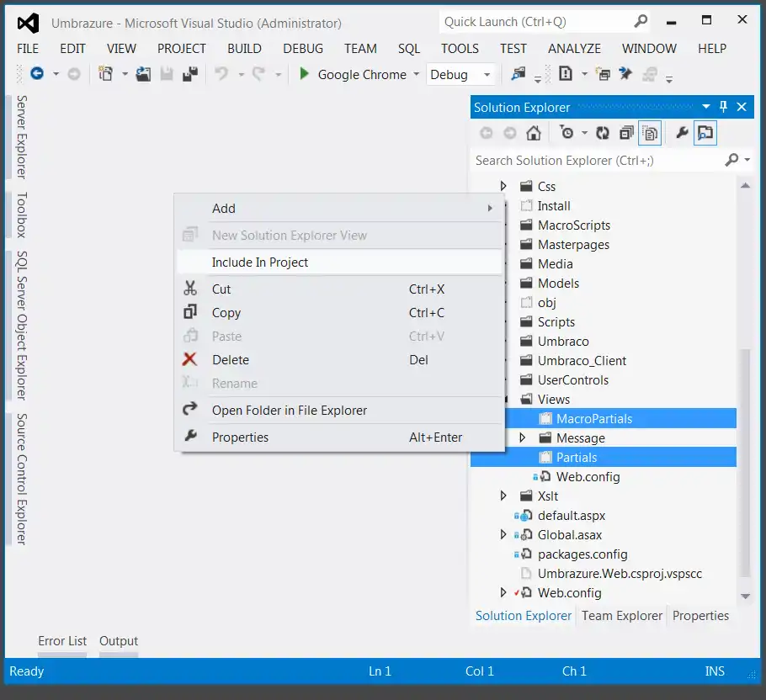The width and height of the screenshot is (766, 700).
Task: Open the Output tab
Action: (119, 640)
